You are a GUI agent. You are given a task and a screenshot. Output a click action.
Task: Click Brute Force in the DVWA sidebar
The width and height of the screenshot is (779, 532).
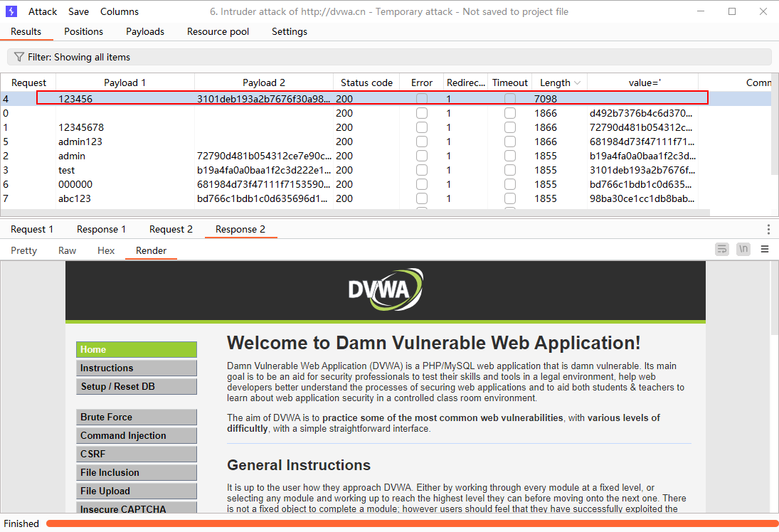pyautogui.click(x=136, y=417)
